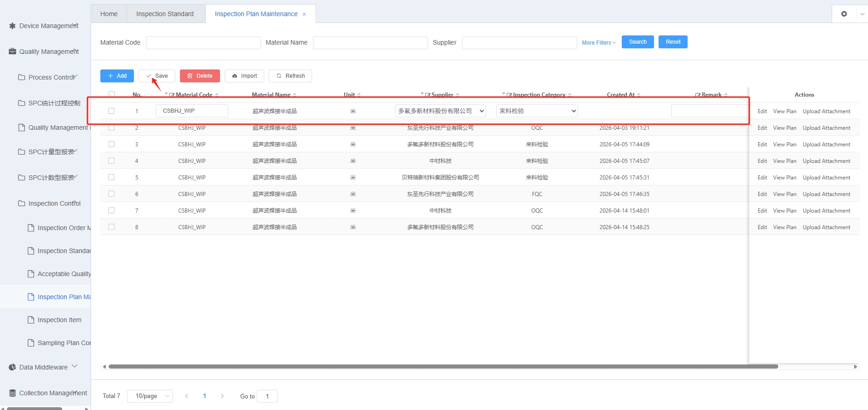Open Sampling Plan in sidebar
The image size is (868, 410).
64,343
